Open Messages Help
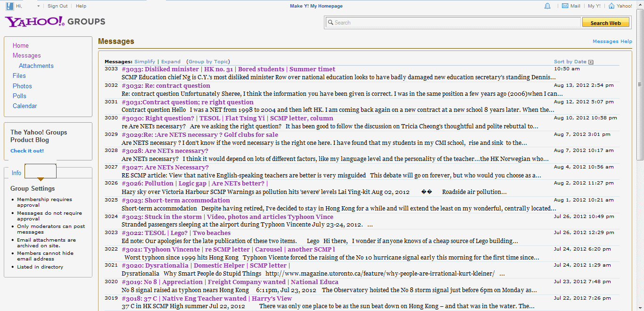This screenshot has height=311, width=644. (612, 41)
